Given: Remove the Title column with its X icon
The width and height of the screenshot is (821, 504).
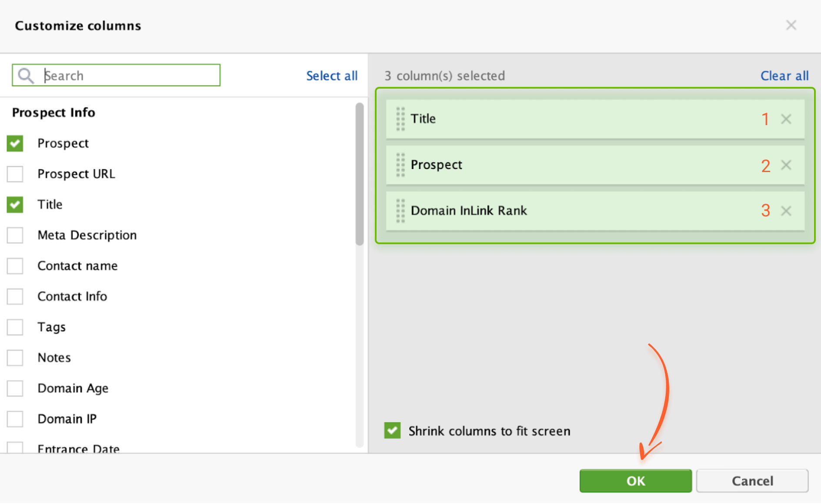Looking at the screenshot, I should 786,119.
